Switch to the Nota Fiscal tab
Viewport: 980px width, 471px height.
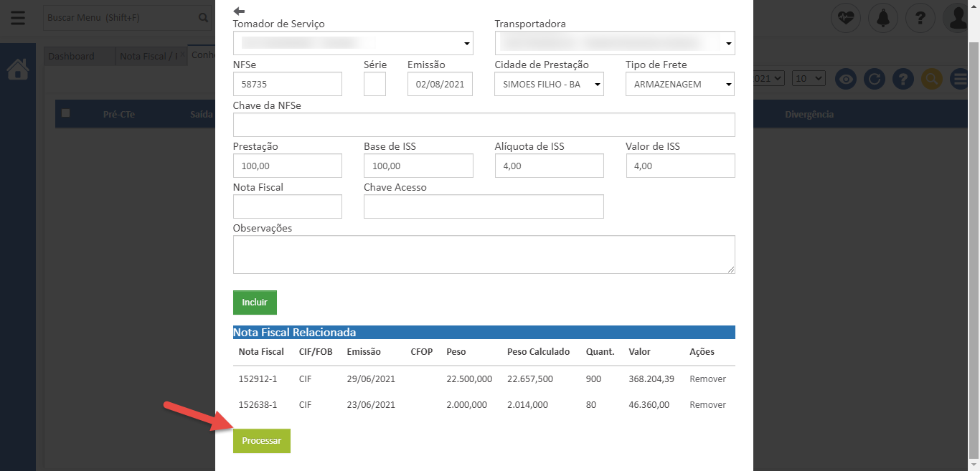pyautogui.click(x=149, y=57)
